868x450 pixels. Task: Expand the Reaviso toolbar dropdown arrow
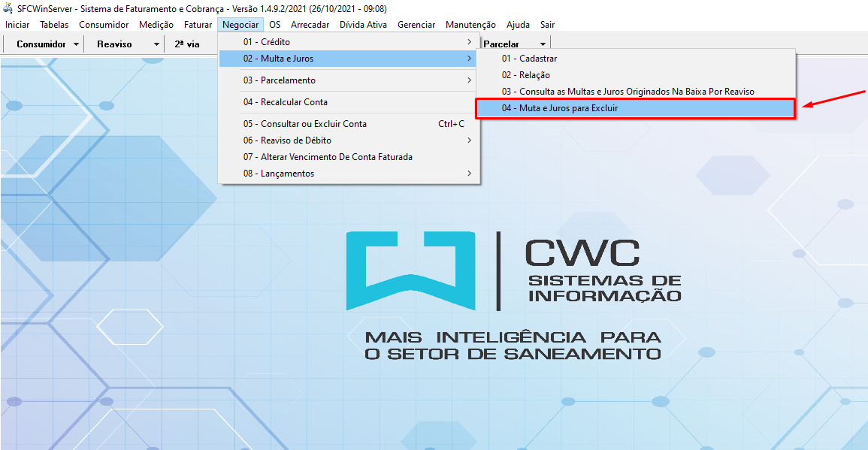click(x=156, y=44)
